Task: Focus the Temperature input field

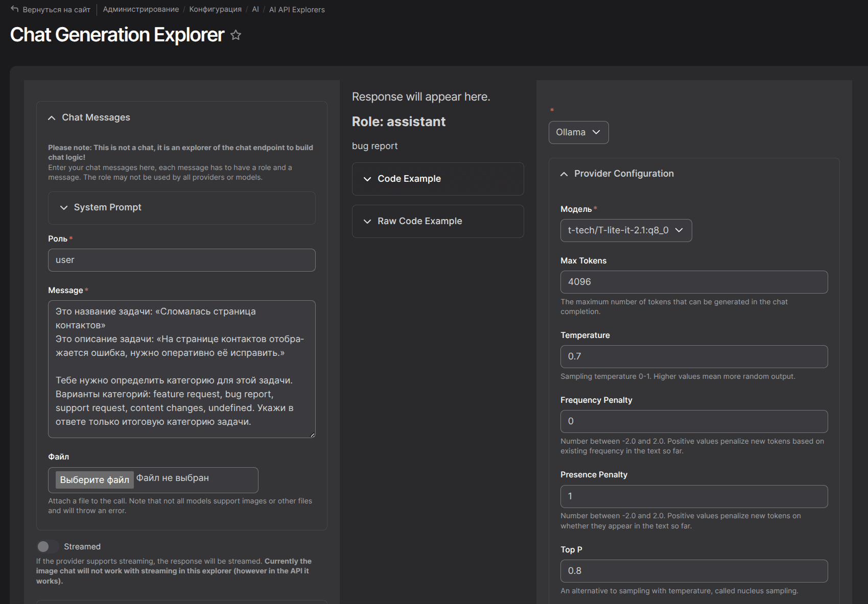Action: pos(693,357)
